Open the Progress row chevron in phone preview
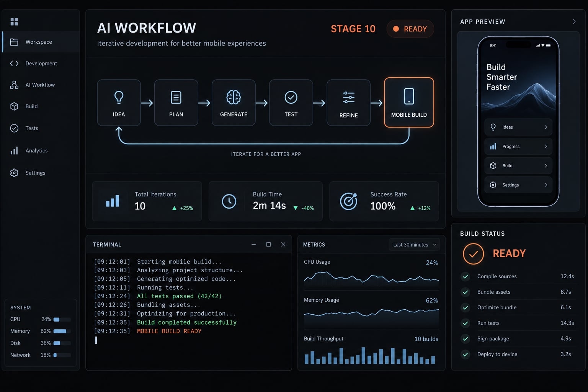This screenshot has height=392, width=588. (x=546, y=146)
